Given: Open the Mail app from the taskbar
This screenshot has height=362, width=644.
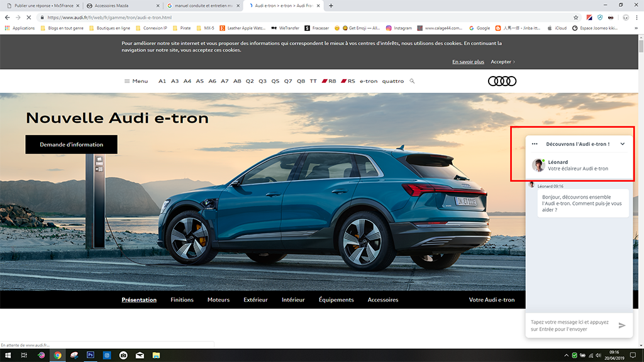Looking at the screenshot, I should click(x=140, y=356).
